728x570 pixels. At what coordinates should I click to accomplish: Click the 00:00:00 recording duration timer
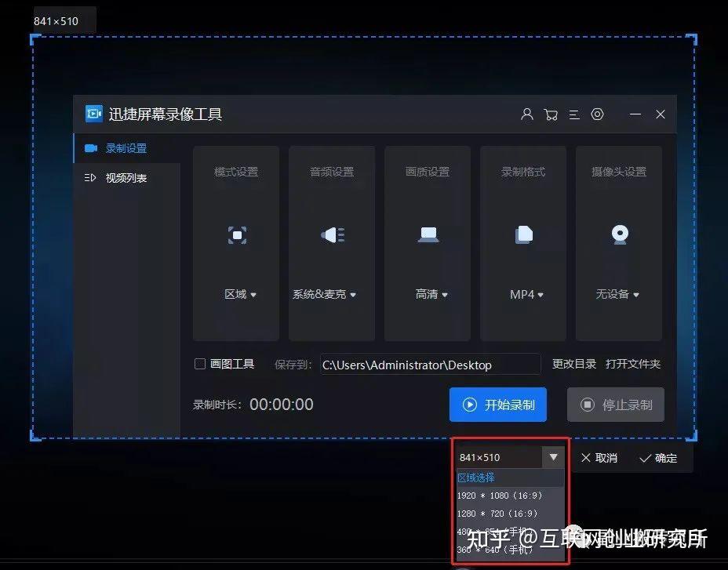(x=282, y=405)
